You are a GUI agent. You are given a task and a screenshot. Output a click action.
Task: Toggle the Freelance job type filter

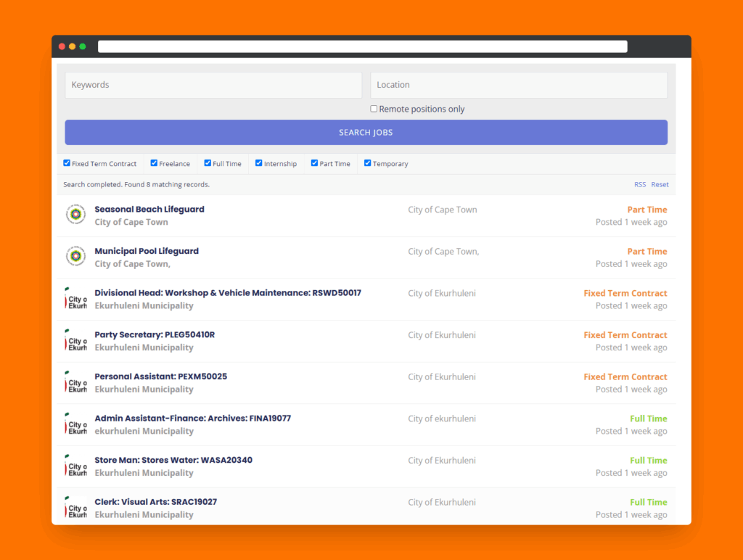click(154, 163)
